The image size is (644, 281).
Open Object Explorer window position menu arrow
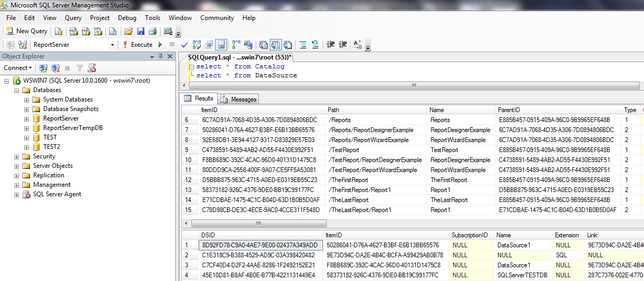(x=152, y=56)
